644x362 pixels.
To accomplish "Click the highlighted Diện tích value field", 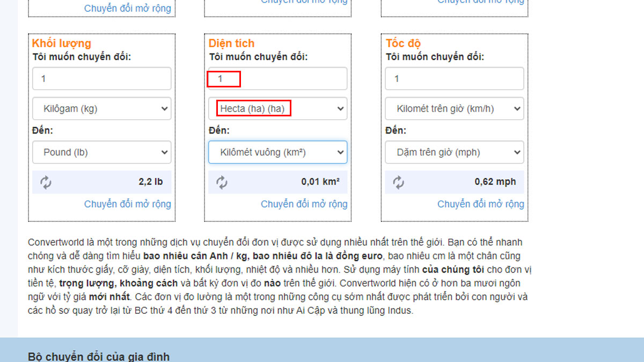I will [x=224, y=78].
